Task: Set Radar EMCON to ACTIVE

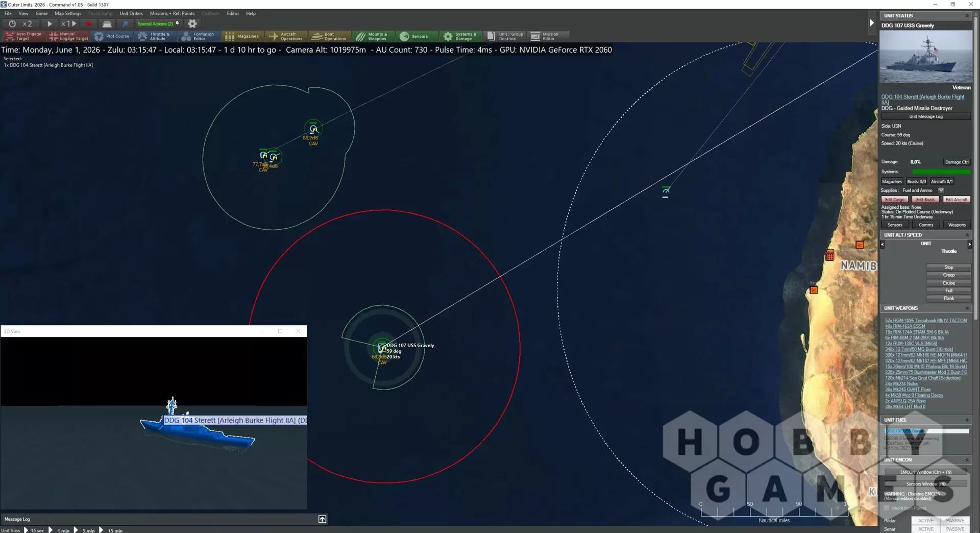Action: point(925,521)
